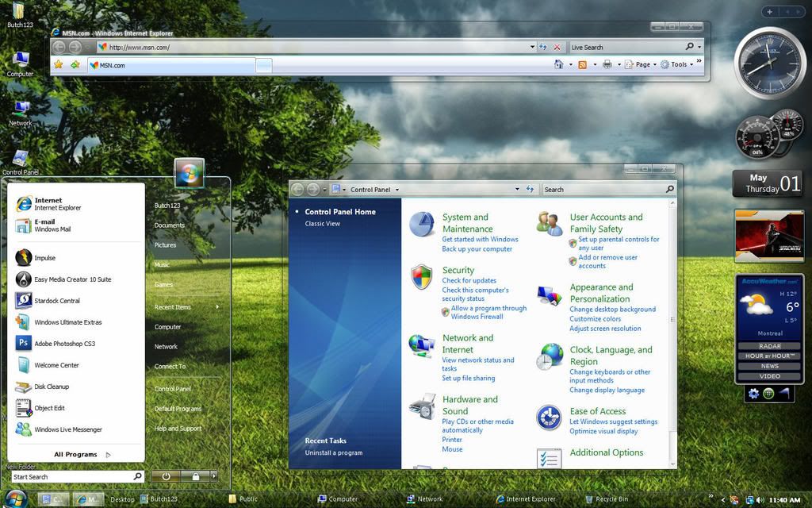Viewport: 812px width, 508px height.
Task: Click Start menu power button
Action: pyautogui.click(x=166, y=476)
